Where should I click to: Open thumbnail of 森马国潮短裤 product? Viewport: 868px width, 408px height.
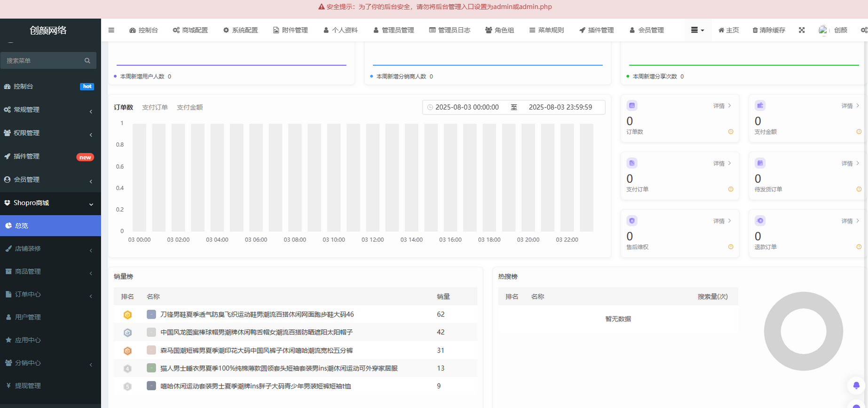(151, 350)
